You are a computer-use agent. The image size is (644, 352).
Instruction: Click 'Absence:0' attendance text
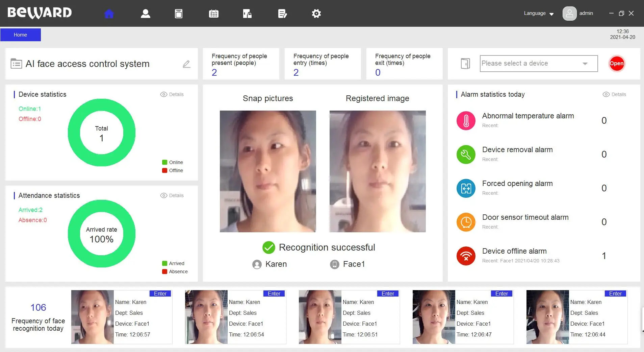pos(33,220)
